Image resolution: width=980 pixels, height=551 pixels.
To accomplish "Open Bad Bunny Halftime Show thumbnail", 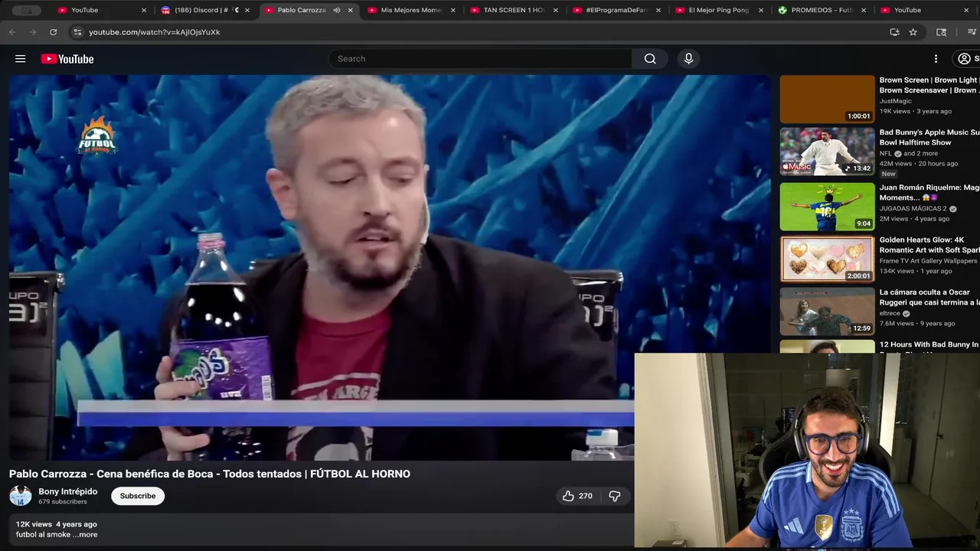I will click(827, 152).
